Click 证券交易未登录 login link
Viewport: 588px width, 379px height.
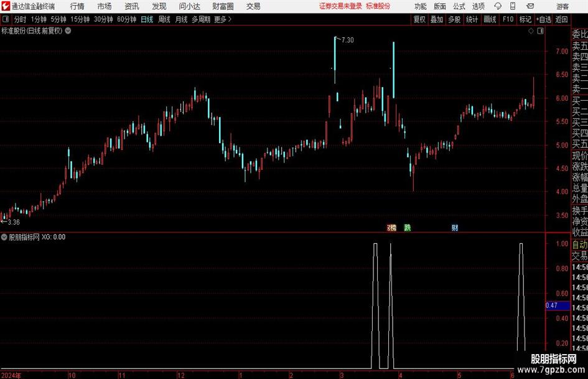tap(340, 6)
